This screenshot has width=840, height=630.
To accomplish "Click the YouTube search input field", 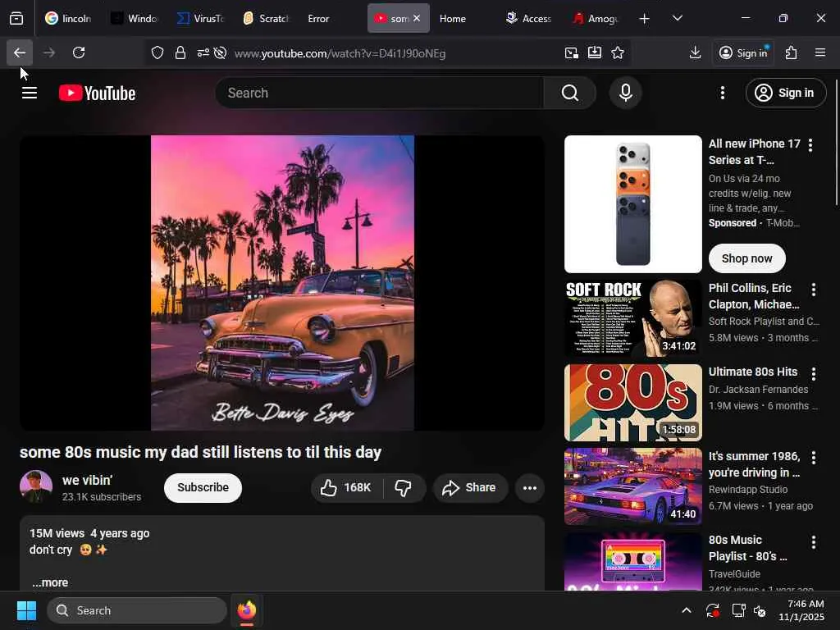I will pyautogui.click(x=379, y=93).
